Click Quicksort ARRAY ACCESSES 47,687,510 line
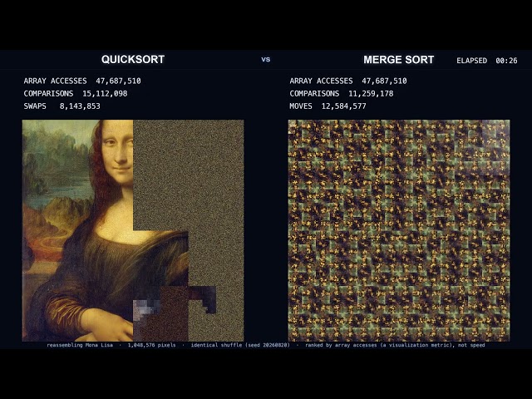 pyautogui.click(x=82, y=81)
